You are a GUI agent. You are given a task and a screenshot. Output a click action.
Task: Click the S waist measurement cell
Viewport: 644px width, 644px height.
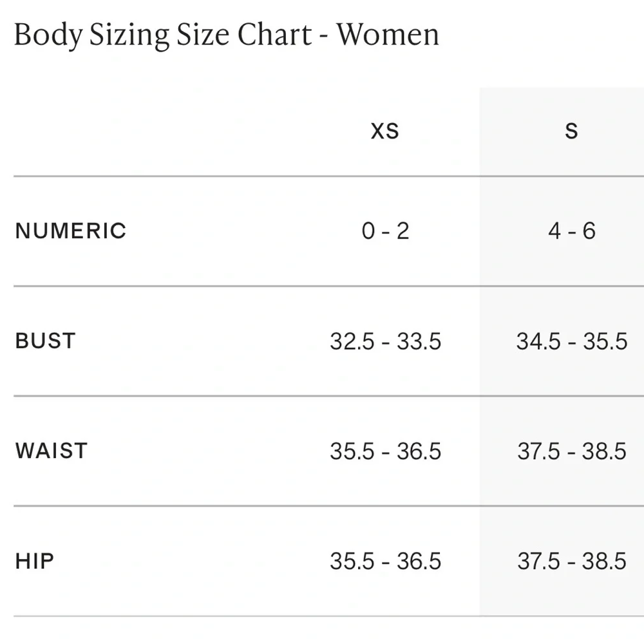571,451
